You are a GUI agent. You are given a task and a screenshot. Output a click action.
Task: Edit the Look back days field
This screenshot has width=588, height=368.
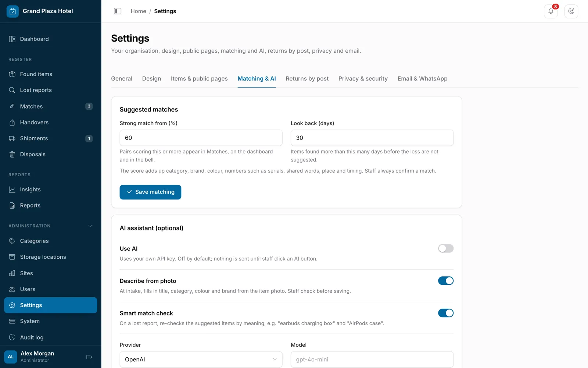click(x=372, y=138)
